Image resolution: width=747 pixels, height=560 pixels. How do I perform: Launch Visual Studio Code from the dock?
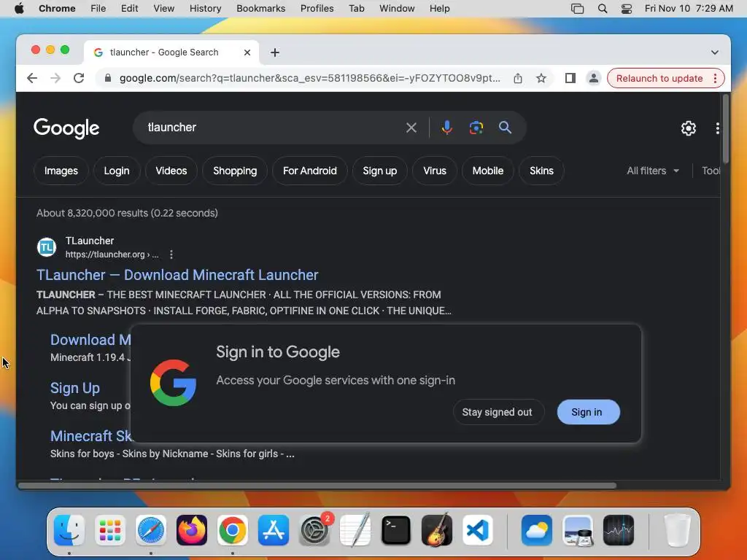pyautogui.click(x=478, y=530)
